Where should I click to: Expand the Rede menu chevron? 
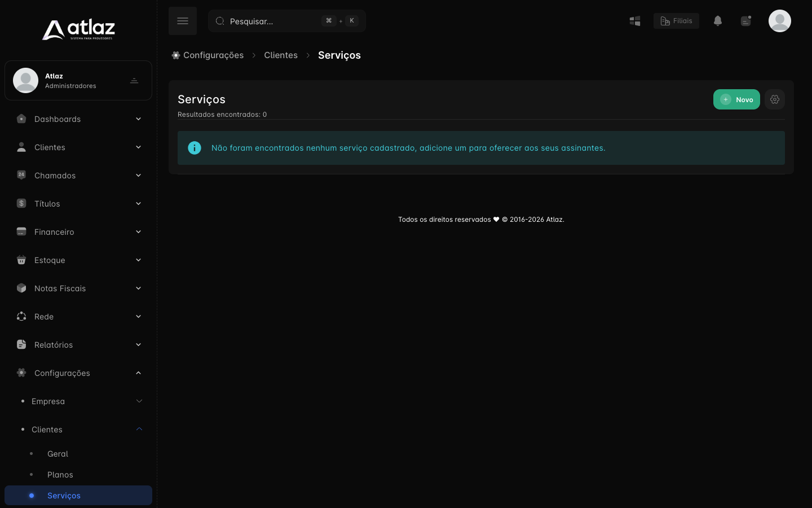(x=138, y=316)
